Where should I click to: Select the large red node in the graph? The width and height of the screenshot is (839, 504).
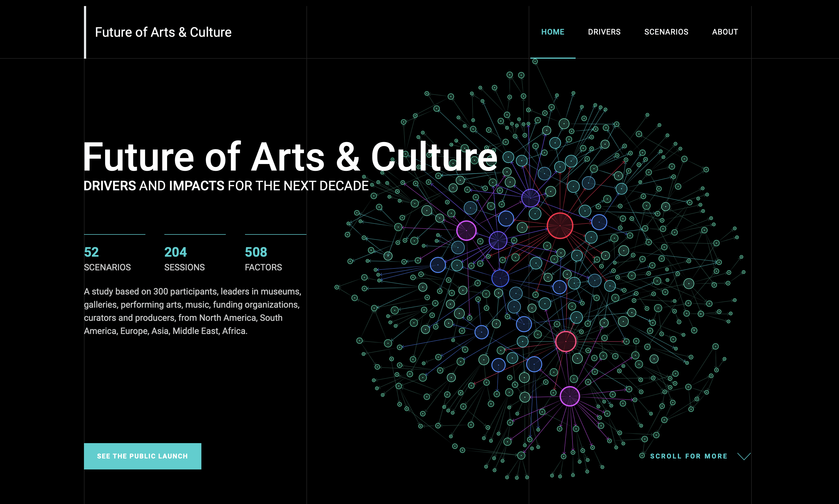click(x=560, y=225)
